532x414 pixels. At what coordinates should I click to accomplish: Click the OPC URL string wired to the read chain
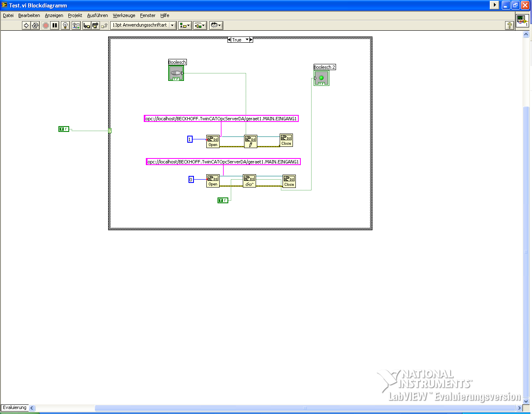tap(223, 162)
